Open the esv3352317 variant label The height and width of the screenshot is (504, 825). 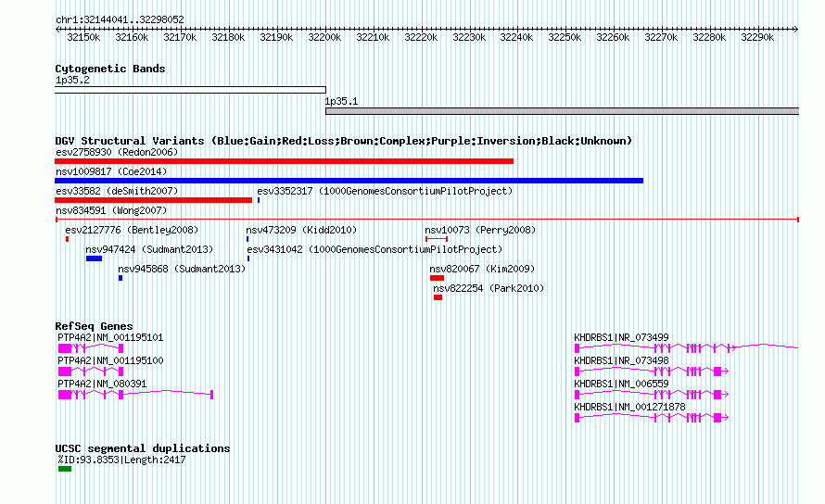click(385, 191)
